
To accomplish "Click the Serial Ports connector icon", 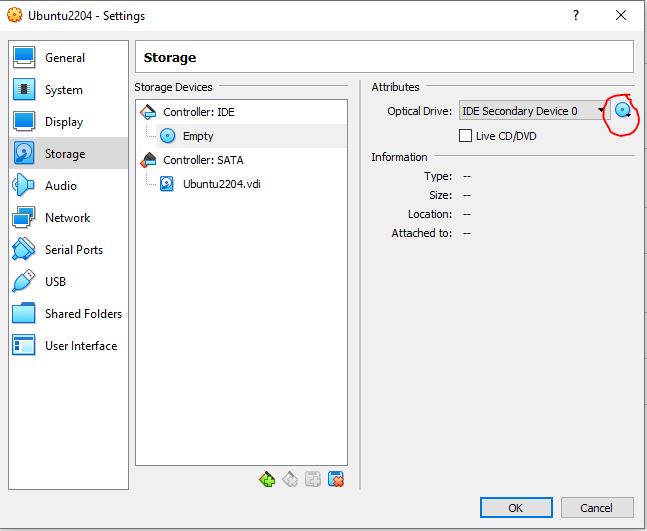I will [x=24, y=249].
